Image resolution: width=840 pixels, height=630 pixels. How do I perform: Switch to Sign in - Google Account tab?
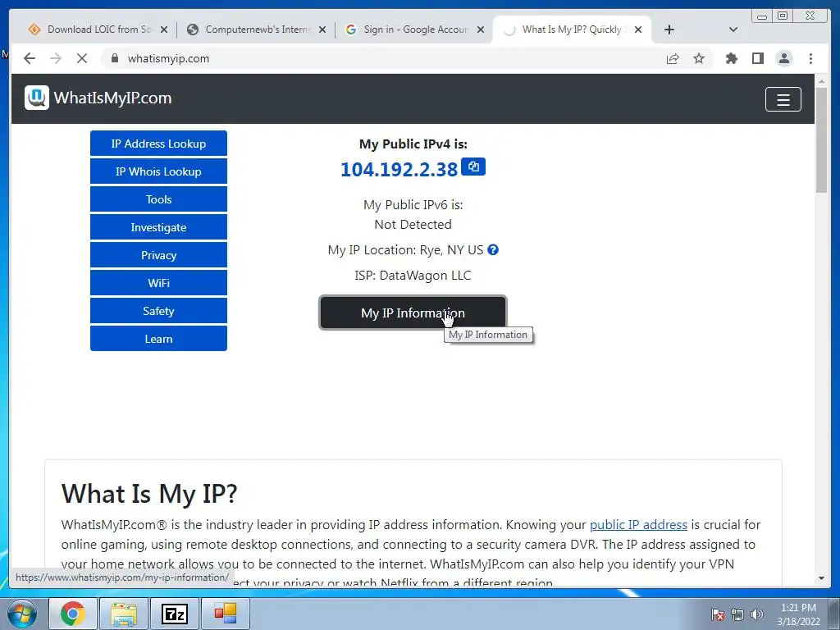click(413, 30)
